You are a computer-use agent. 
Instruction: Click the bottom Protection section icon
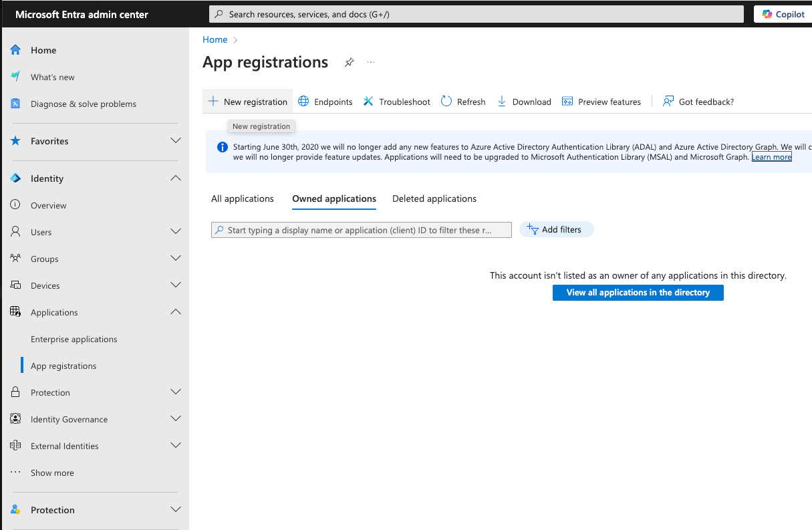pos(15,510)
